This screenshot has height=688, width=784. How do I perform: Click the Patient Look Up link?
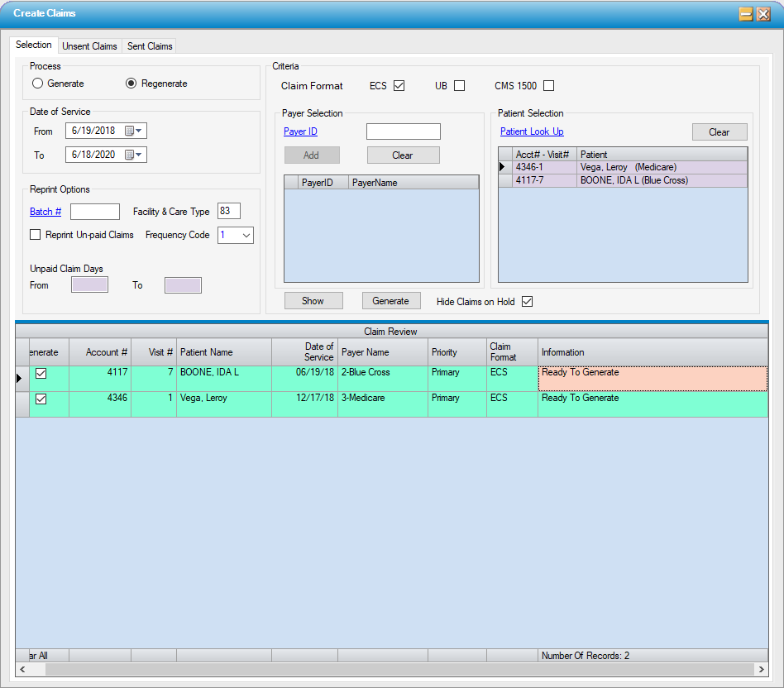point(532,131)
